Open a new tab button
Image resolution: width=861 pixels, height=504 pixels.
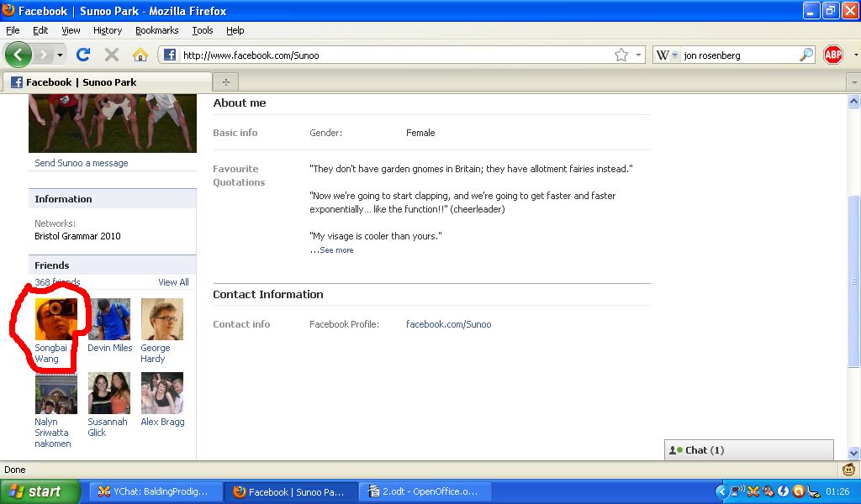pos(225,81)
